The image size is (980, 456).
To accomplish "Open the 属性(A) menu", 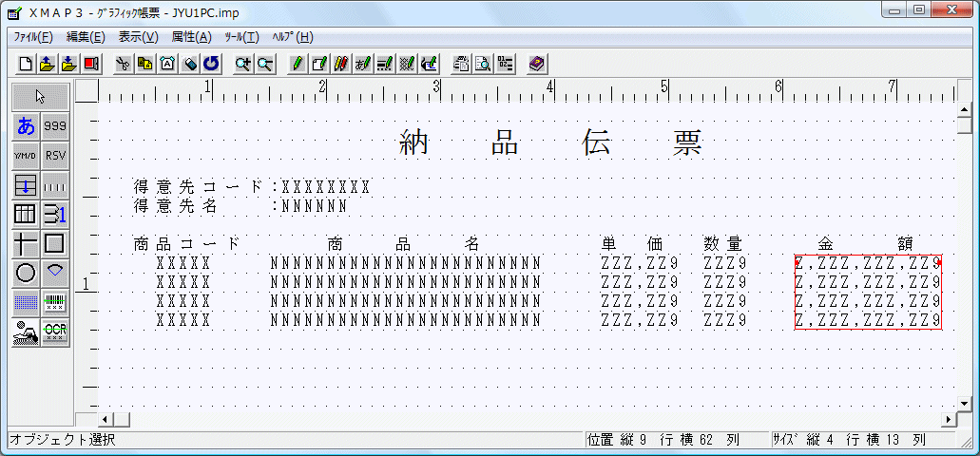I will pos(192,37).
